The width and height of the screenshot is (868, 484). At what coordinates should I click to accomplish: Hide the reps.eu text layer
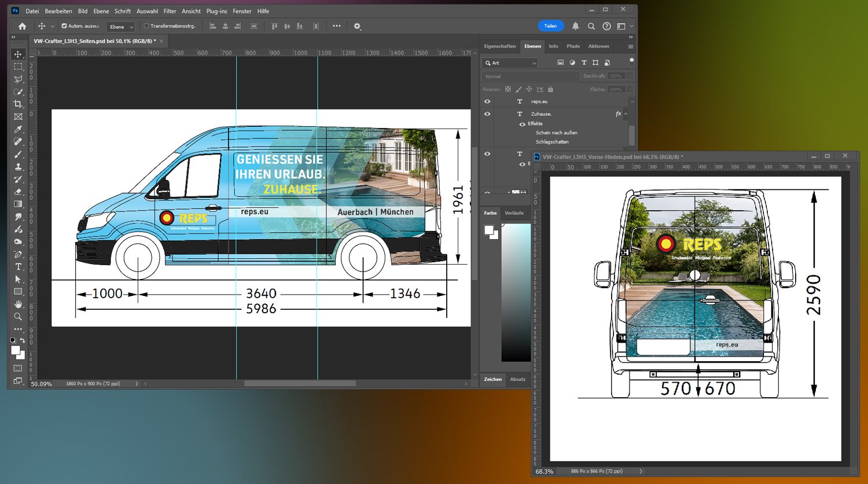point(487,101)
